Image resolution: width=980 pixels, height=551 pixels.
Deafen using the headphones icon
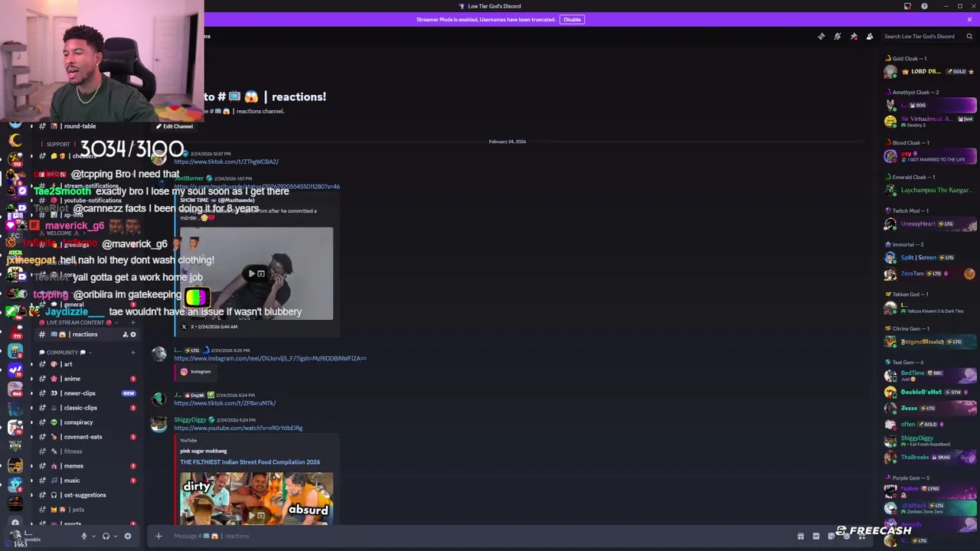pos(106,536)
